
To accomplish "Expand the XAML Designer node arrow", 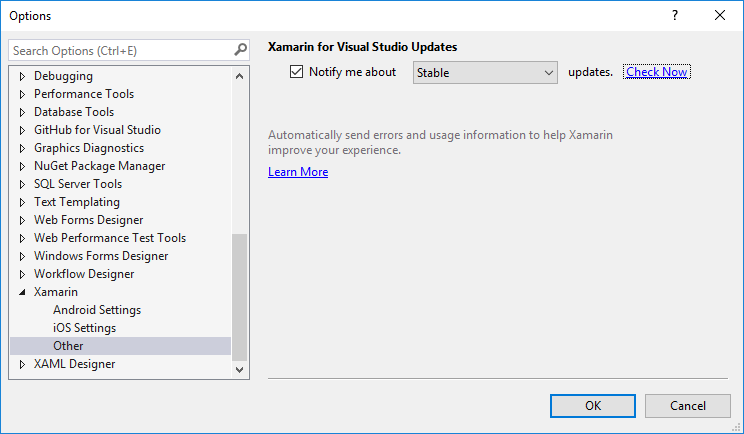I will (22, 364).
